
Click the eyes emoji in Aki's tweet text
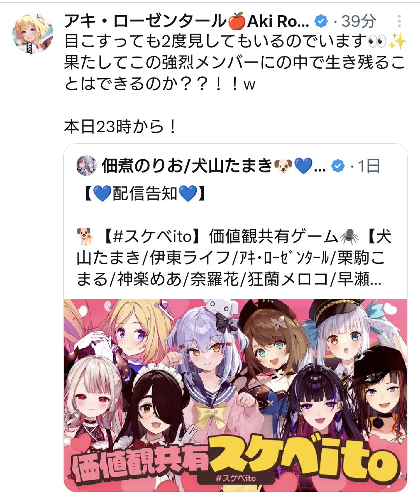(x=377, y=41)
